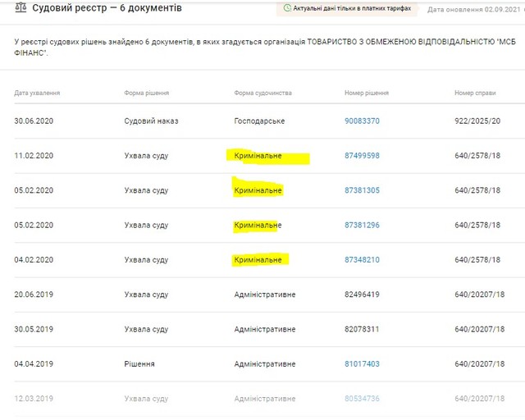Screen dimensions: 525x420
Task: Open the faded decision link 80534736
Action: tap(362, 398)
